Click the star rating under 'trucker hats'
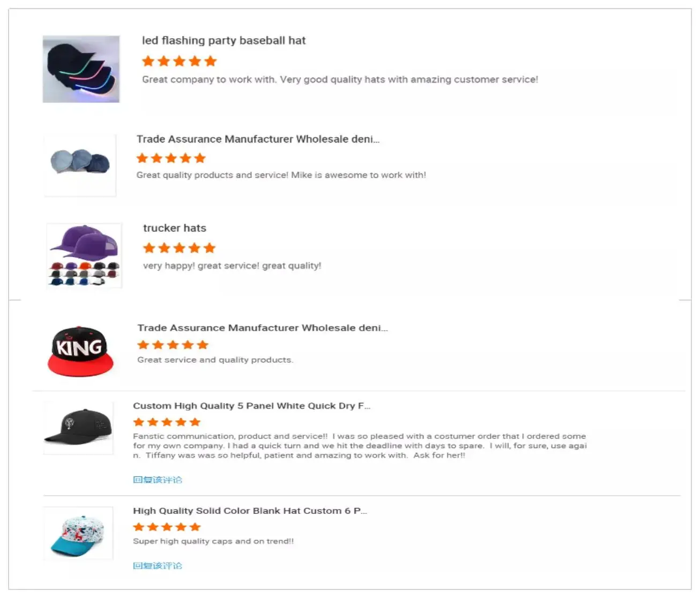This screenshot has width=700, height=598. (179, 248)
